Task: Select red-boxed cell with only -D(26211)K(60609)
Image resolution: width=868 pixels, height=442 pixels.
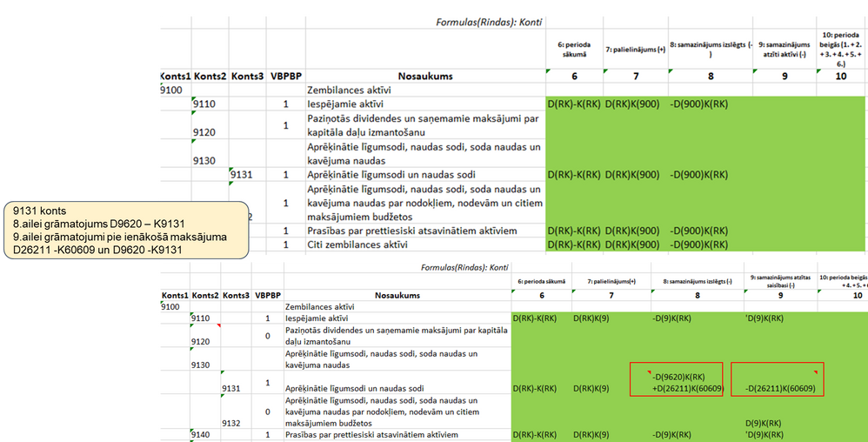Action: pos(778,379)
